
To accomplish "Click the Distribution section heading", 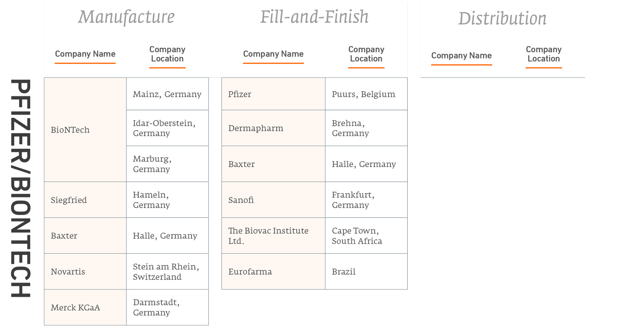I will [x=502, y=18].
